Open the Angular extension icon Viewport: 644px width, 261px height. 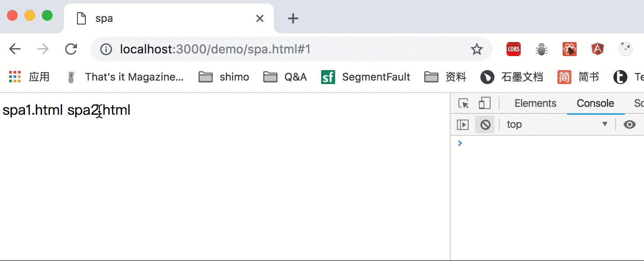tap(598, 49)
